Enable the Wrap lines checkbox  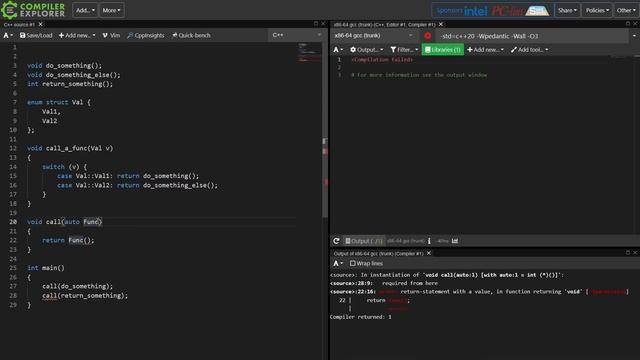coord(353,264)
